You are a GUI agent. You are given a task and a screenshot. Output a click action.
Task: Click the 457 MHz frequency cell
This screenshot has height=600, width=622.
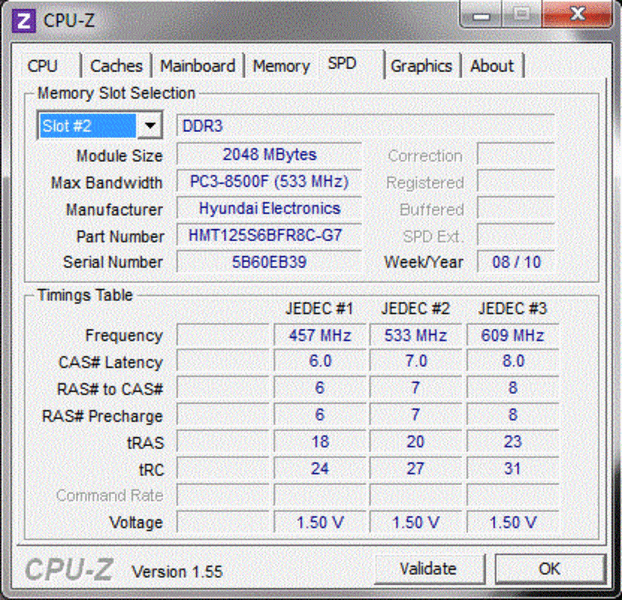point(320,335)
